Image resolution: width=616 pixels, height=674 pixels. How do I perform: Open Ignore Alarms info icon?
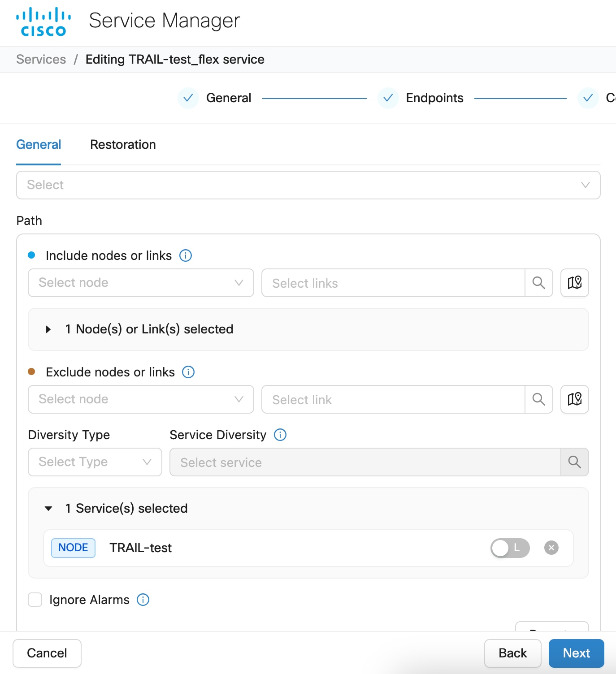click(x=143, y=600)
